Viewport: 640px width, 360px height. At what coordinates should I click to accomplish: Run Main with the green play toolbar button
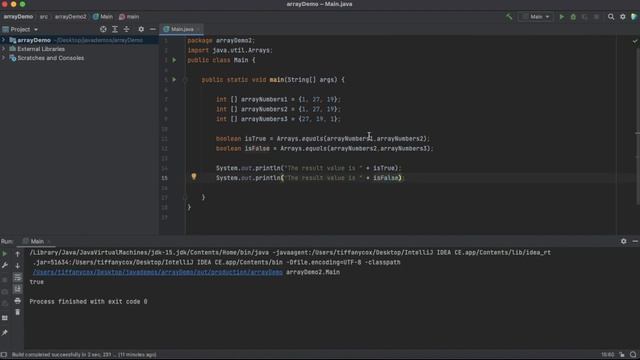pyautogui.click(x=562, y=17)
